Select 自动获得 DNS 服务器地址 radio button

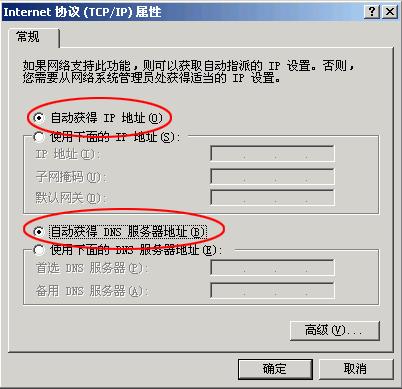coord(39,231)
